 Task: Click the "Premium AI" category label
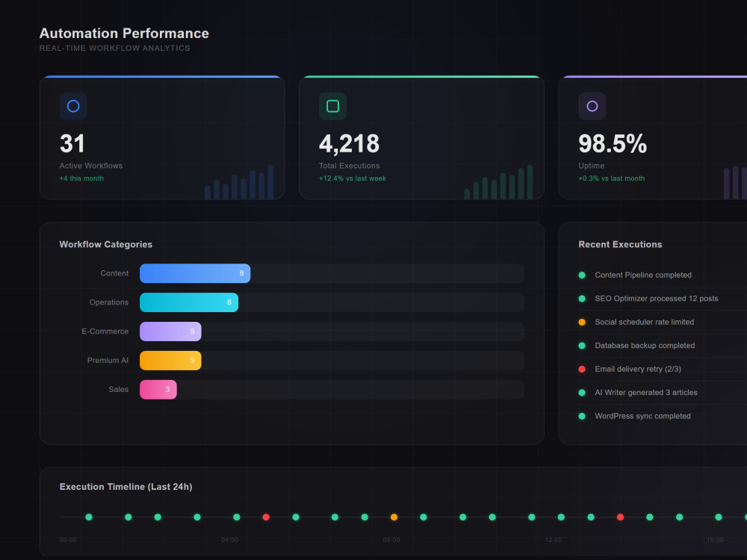(x=108, y=361)
